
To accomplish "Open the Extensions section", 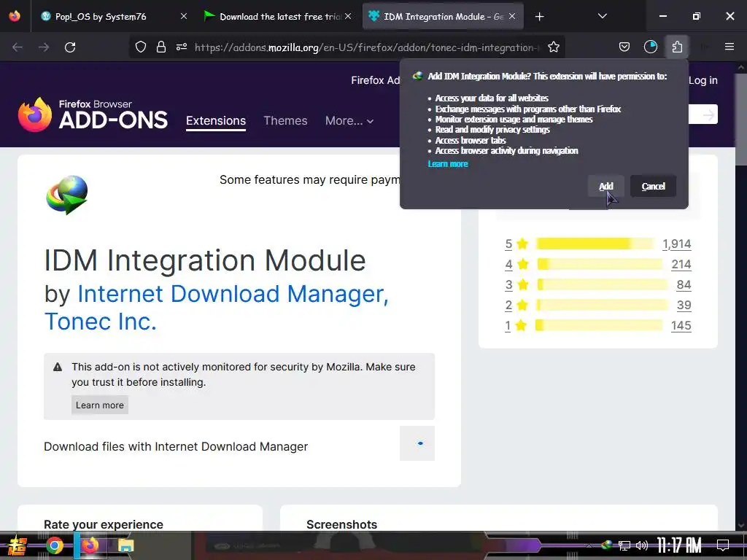I will (216, 121).
